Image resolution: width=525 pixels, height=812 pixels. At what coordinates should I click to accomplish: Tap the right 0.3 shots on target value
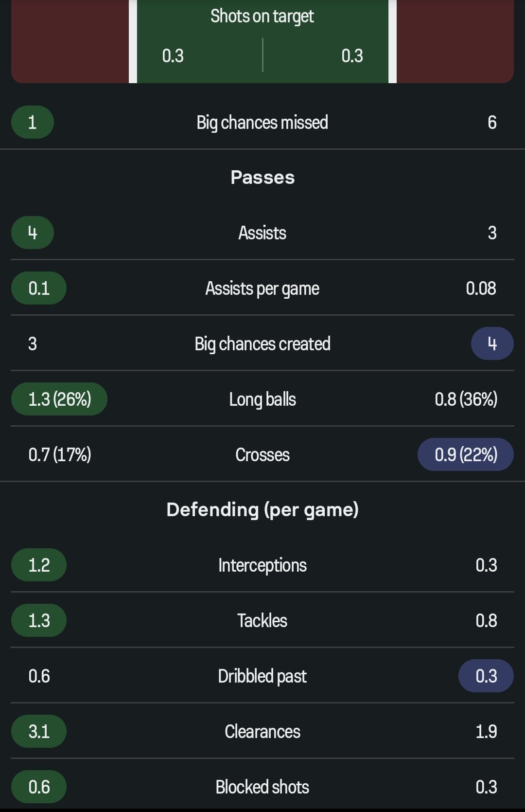[352, 56]
